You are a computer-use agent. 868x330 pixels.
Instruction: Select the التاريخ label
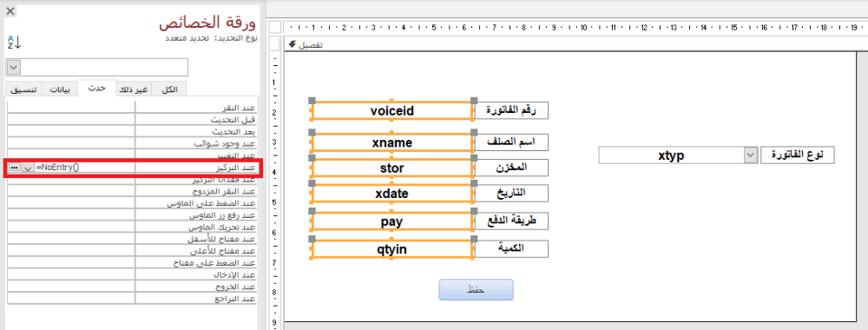(x=512, y=194)
